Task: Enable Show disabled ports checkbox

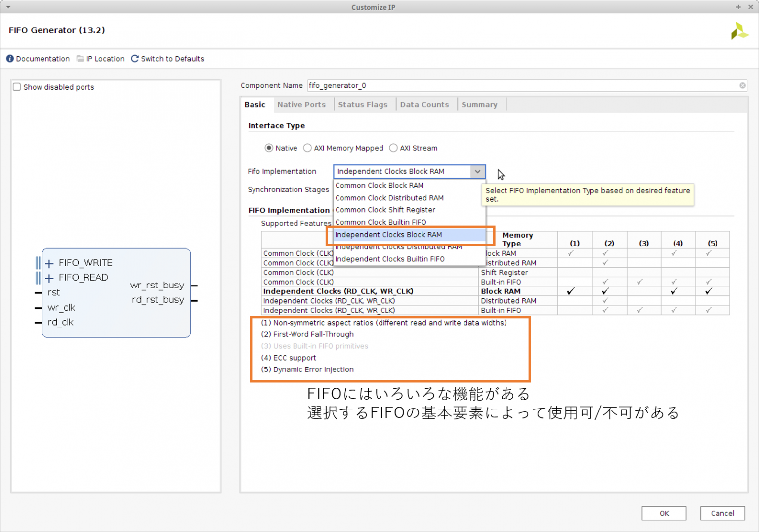Action: 17,87
